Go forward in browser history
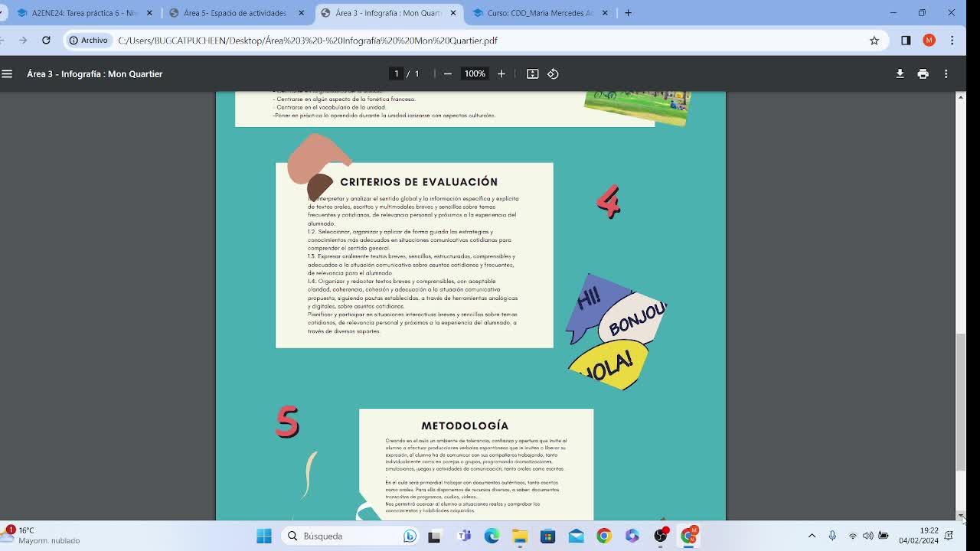The height and width of the screenshot is (551, 980). tap(23, 40)
